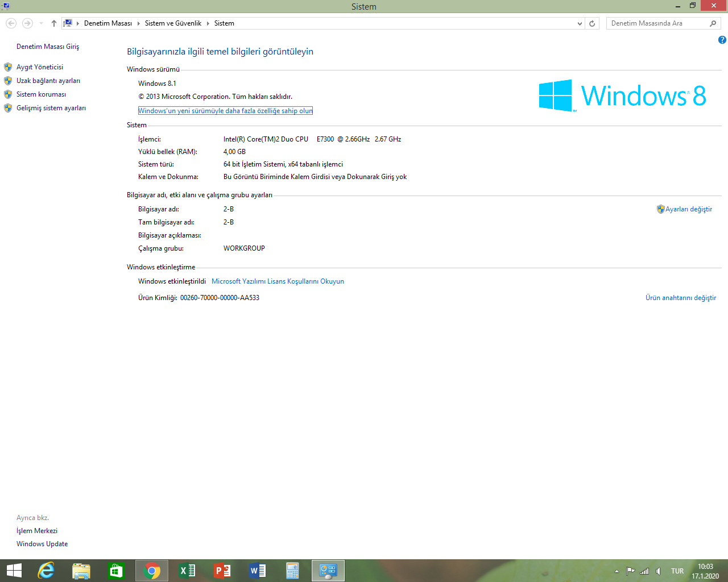Viewport: 728px width, 582px height.
Task: Switch to Google Chrome in the taskbar
Action: [x=152, y=571]
